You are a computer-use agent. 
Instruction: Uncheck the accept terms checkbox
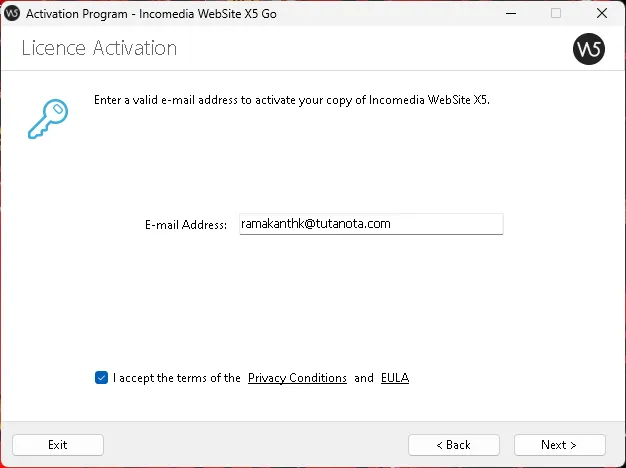click(x=101, y=378)
